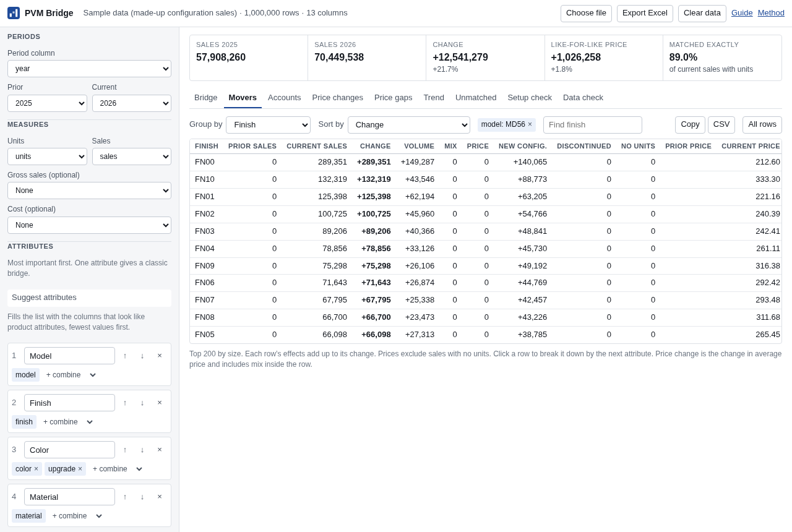
Task: Open the Cost optional dropdown
Action: click(89, 225)
